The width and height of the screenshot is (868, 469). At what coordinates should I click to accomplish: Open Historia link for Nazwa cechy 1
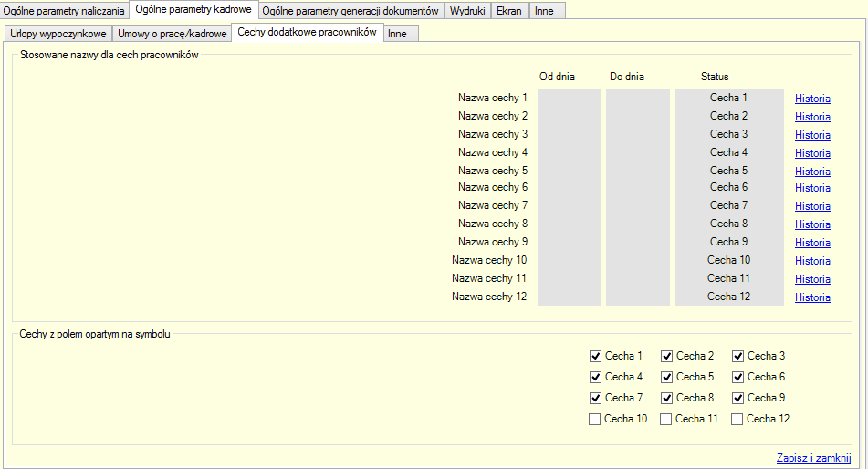click(812, 99)
